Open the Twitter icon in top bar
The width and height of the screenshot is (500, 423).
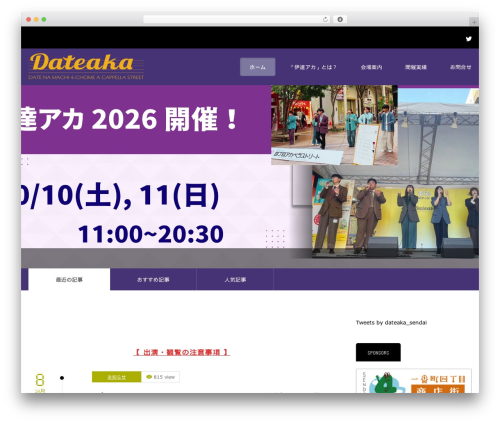(468, 39)
